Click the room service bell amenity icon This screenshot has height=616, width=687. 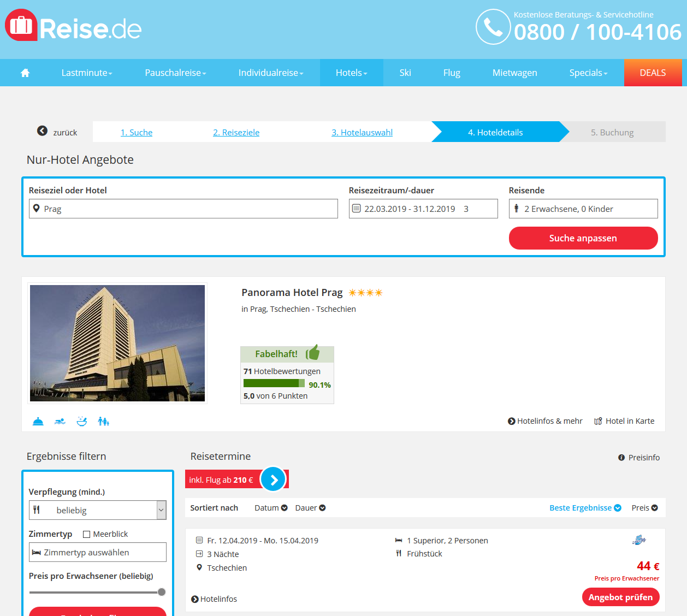(38, 421)
